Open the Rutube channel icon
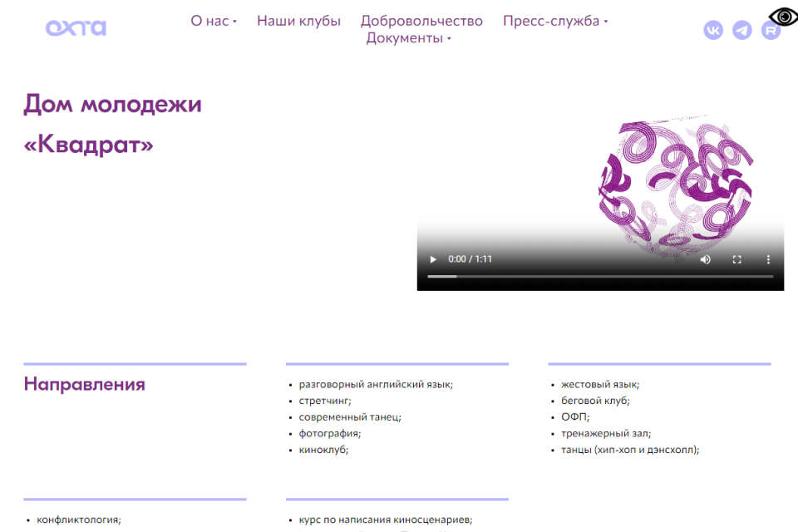 [771, 30]
